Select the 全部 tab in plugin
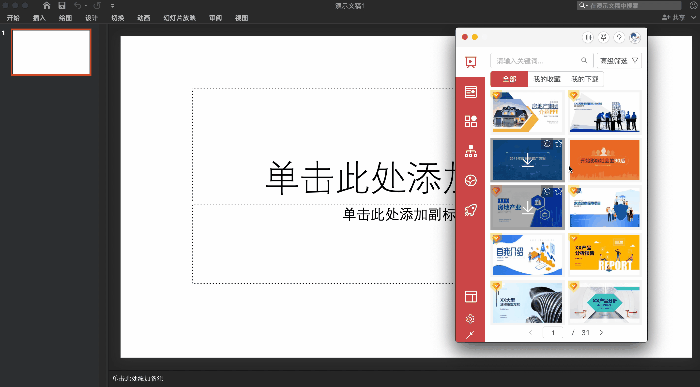700x387 pixels. click(x=509, y=79)
